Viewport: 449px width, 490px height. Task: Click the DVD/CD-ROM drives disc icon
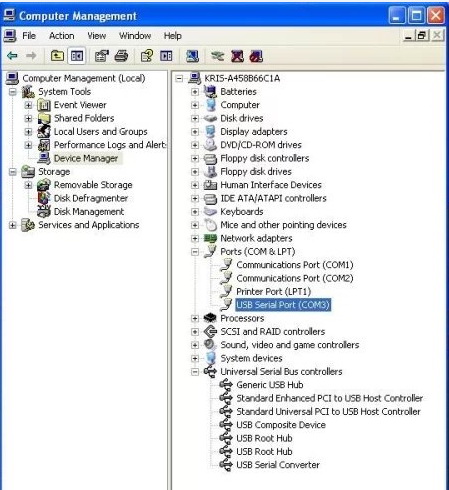coord(210,145)
